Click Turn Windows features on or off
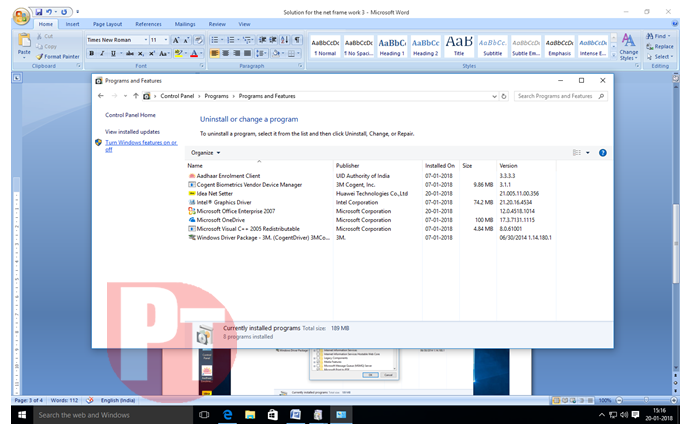Screen dimensions: 690x431 click(x=141, y=146)
